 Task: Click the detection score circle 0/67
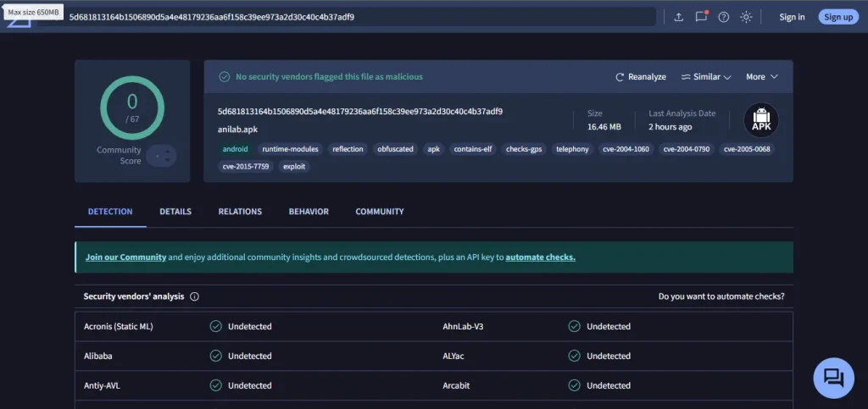tap(131, 108)
